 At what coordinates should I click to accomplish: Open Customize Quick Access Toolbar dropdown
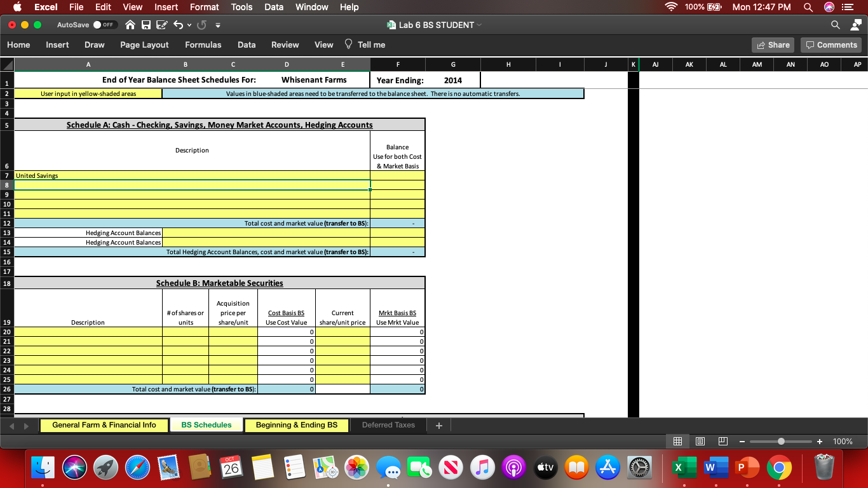coord(217,25)
